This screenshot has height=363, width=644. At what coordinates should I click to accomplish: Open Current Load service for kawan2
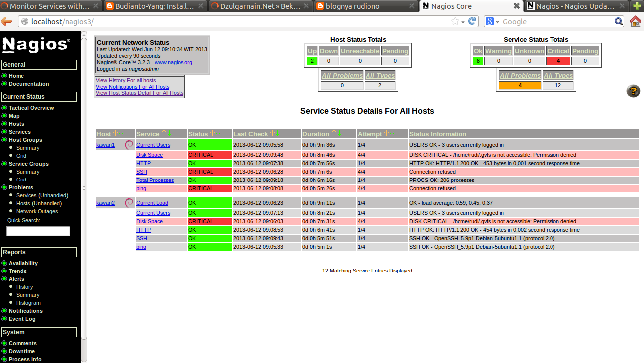tap(152, 203)
